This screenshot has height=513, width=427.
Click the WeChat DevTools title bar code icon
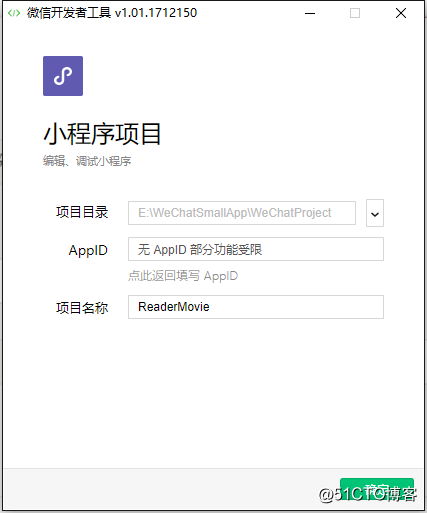pyautogui.click(x=14, y=13)
